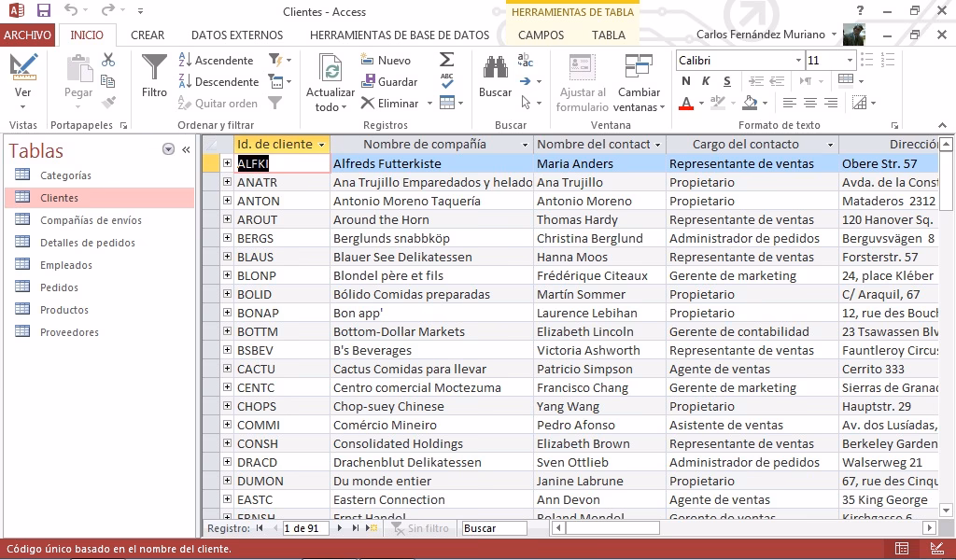Select cell Bottom-Dollar Markets
The width and height of the screenshot is (956, 560).
pyautogui.click(x=431, y=332)
